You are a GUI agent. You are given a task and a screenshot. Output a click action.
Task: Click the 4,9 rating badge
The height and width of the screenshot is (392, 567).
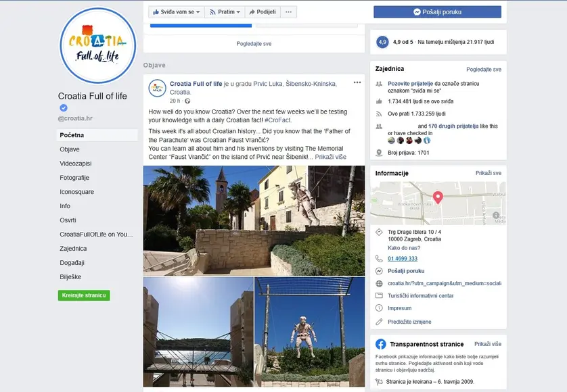point(382,42)
